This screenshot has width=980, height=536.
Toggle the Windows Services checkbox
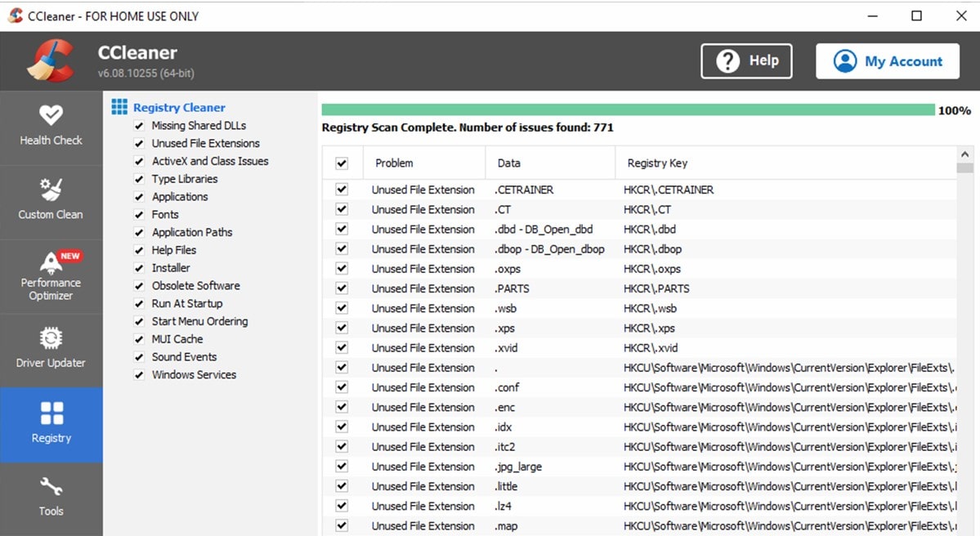139,374
